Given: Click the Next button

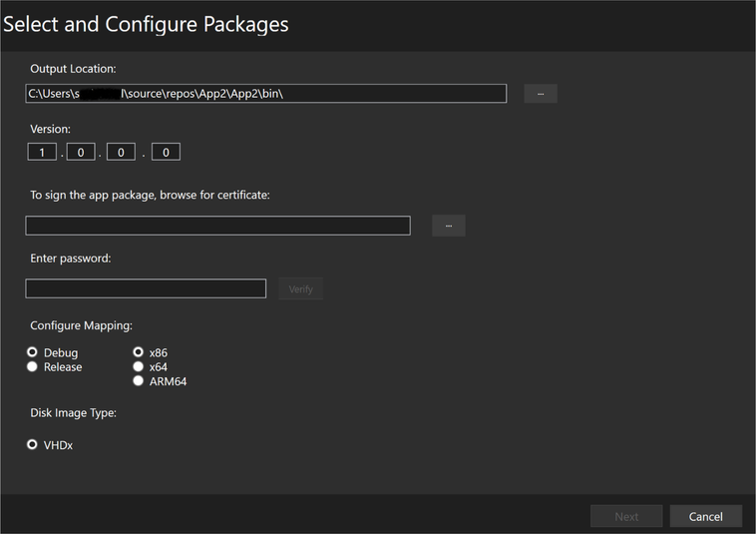Looking at the screenshot, I should point(626,516).
